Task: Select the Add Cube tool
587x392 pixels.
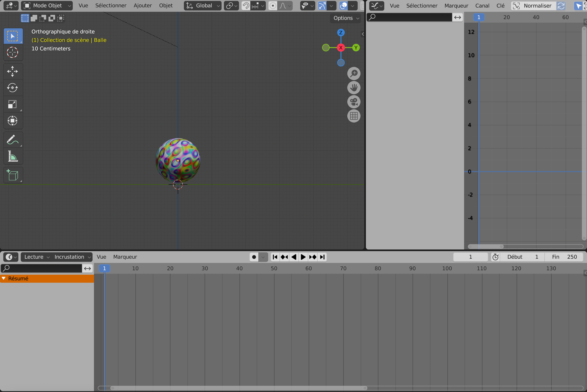Action: click(12, 175)
